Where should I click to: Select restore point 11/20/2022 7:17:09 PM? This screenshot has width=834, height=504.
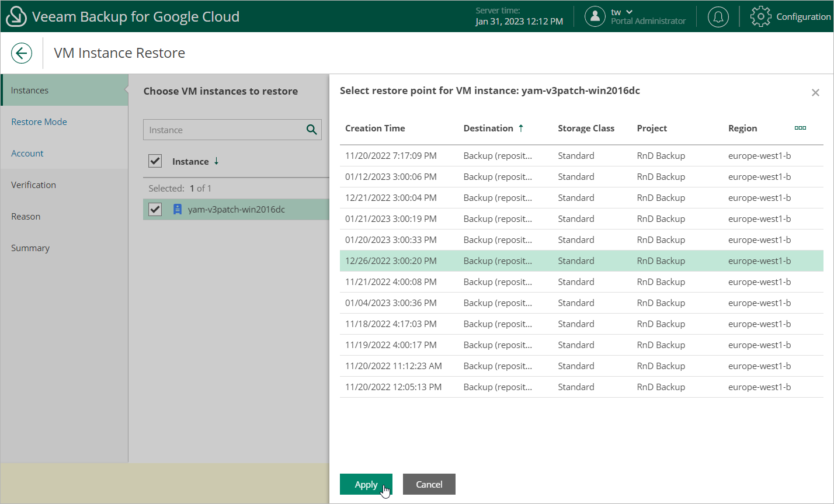tap(582, 156)
